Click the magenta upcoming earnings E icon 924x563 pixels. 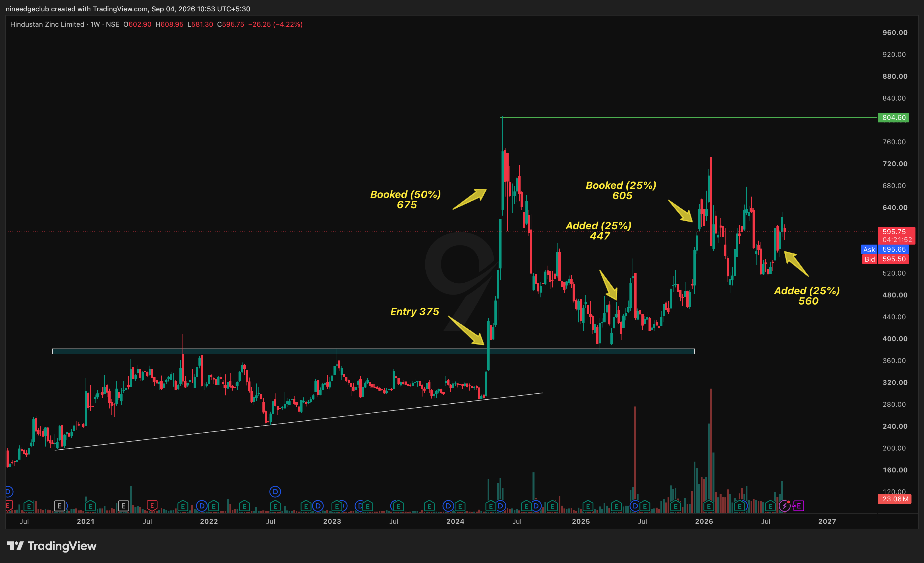click(x=799, y=506)
